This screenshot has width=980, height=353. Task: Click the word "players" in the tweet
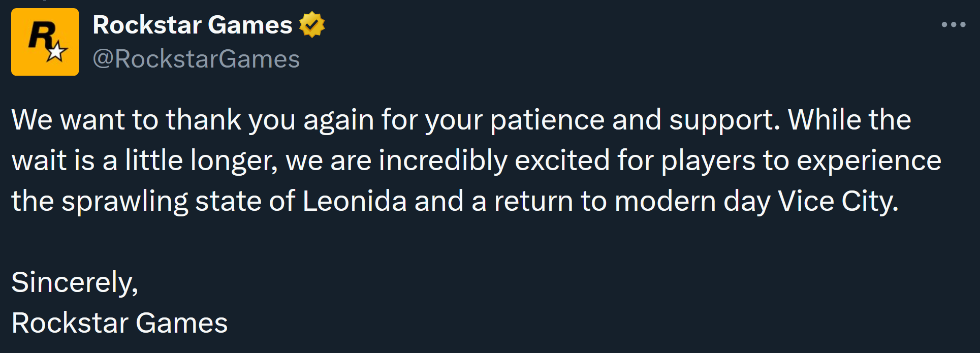tap(708, 161)
